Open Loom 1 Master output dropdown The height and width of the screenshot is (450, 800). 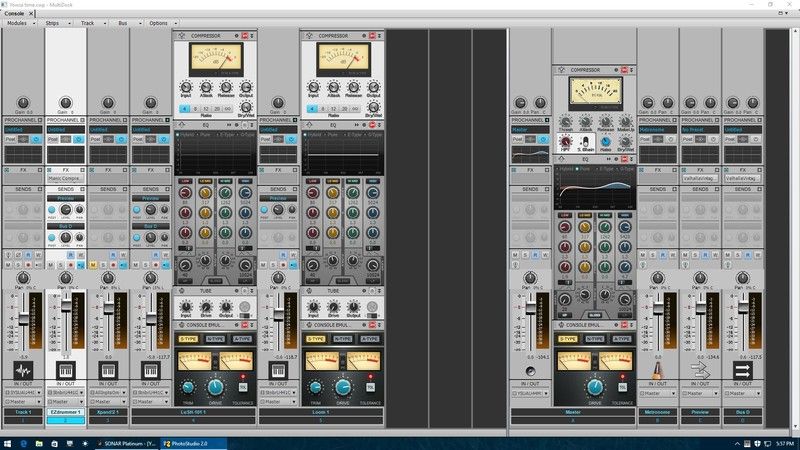coord(278,402)
